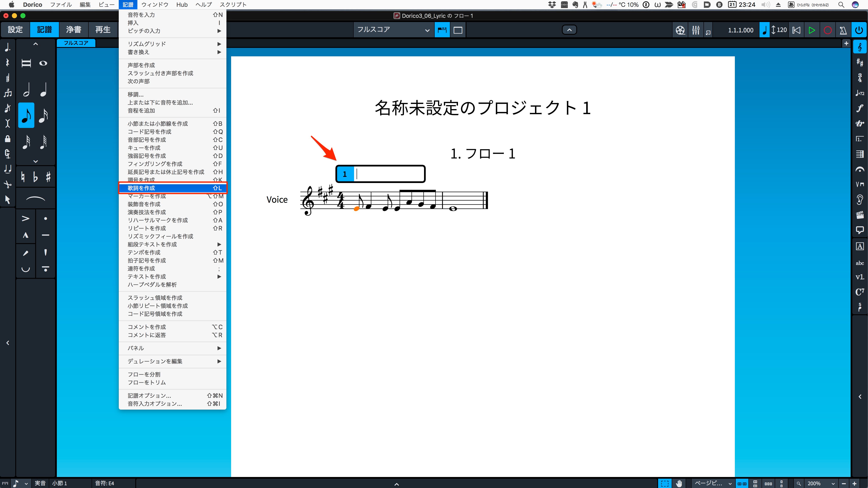Image resolution: width=868 pixels, height=488 pixels.
Task: Select the eighth note duration
Action: (26, 115)
